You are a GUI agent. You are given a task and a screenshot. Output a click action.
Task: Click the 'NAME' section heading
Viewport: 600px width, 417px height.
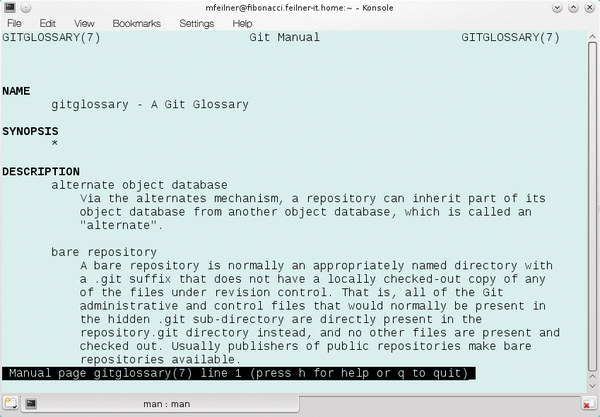click(x=16, y=91)
